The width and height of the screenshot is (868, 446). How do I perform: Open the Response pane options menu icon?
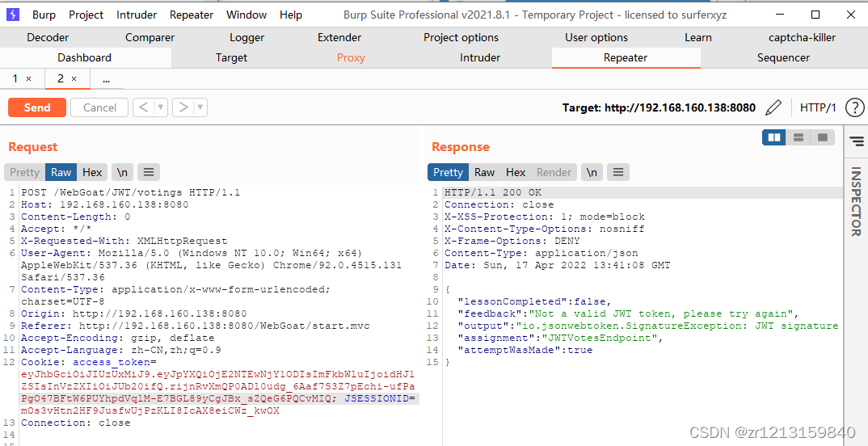pos(618,172)
